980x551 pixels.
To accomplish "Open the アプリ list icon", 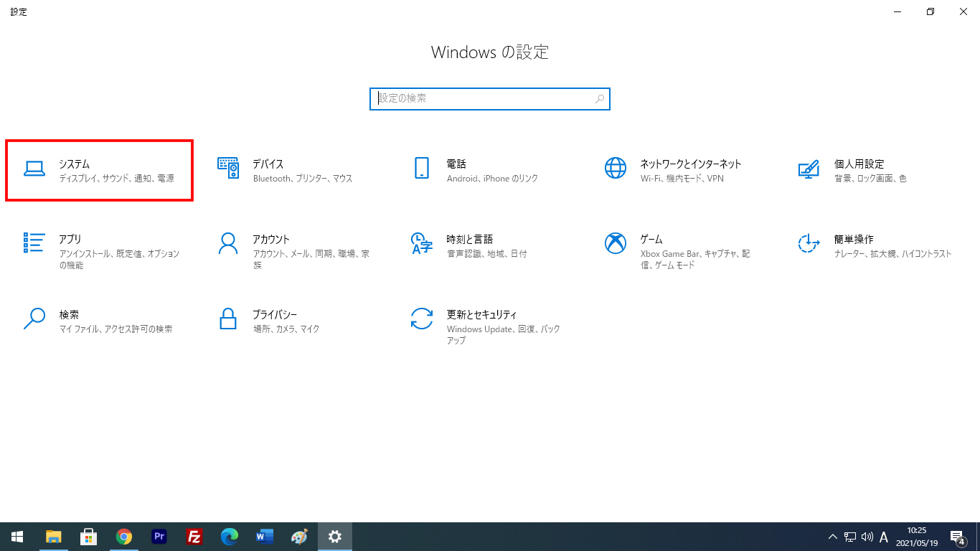I will pyautogui.click(x=34, y=242).
